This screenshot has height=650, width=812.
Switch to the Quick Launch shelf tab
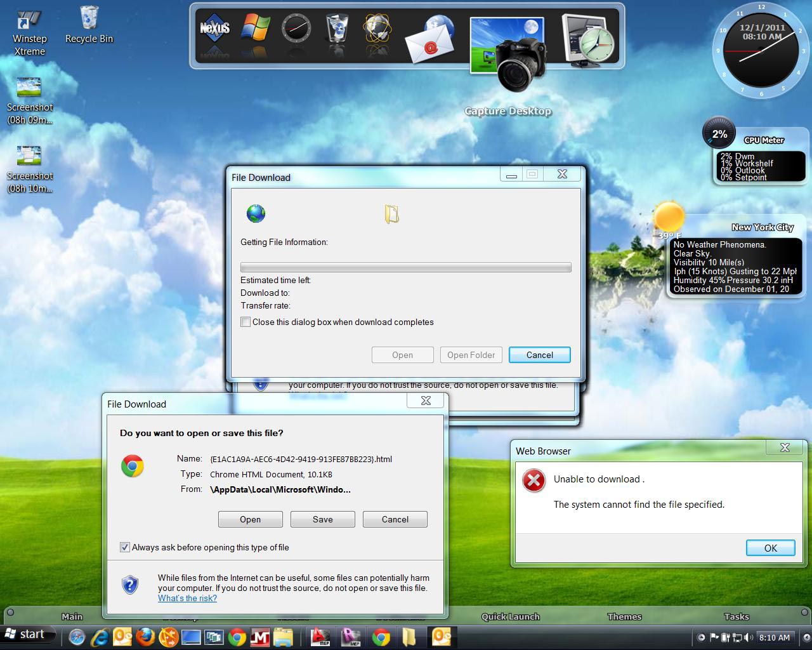510,616
